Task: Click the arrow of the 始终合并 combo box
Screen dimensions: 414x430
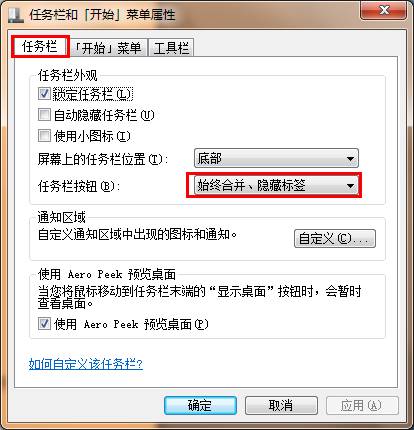Action: [350, 185]
